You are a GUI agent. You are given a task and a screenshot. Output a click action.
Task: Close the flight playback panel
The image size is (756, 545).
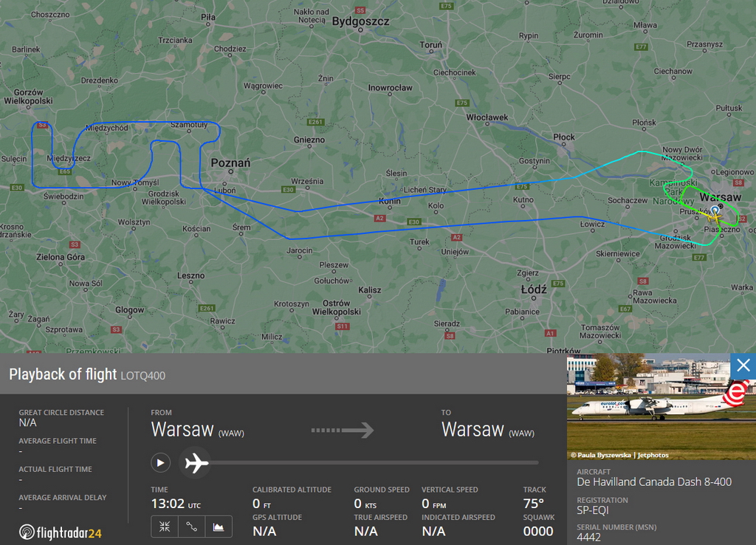[x=743, y=366]
